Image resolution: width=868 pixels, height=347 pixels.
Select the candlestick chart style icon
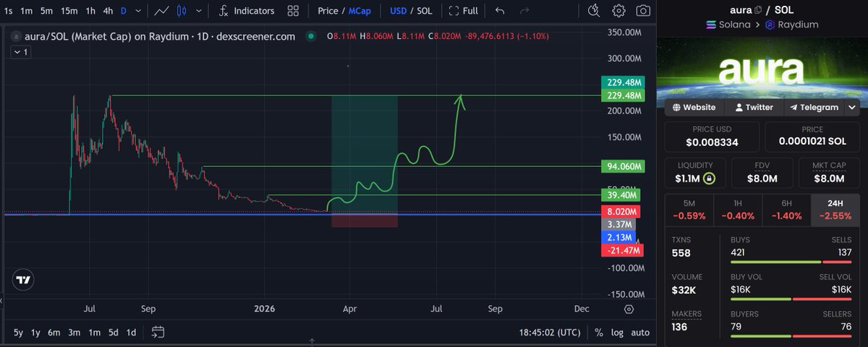pos(181,11)
